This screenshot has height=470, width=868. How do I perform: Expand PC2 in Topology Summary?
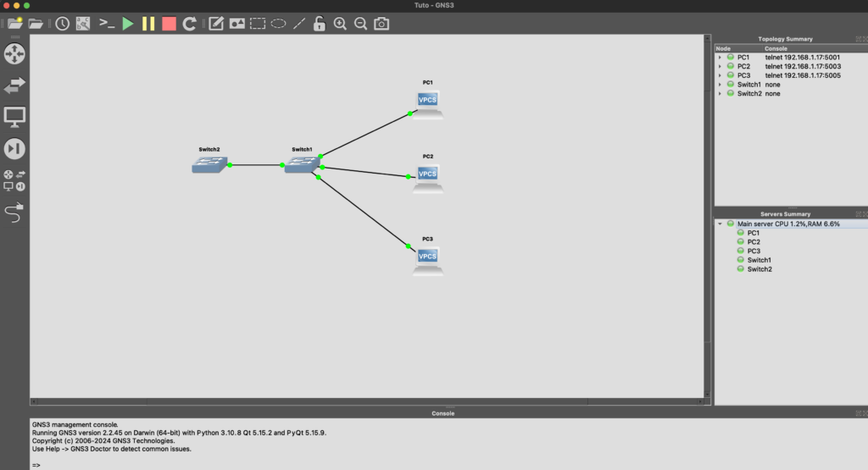pos(720,66)
